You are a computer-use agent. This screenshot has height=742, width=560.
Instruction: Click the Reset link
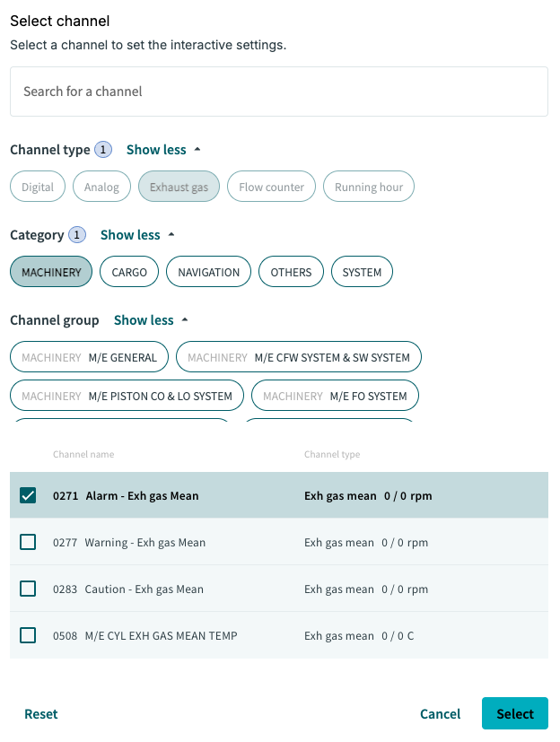coord(41,713)
